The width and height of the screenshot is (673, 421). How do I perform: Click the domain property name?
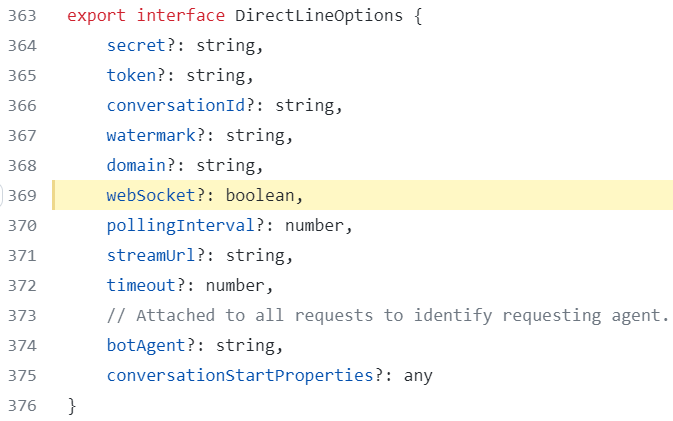point(136,166)
